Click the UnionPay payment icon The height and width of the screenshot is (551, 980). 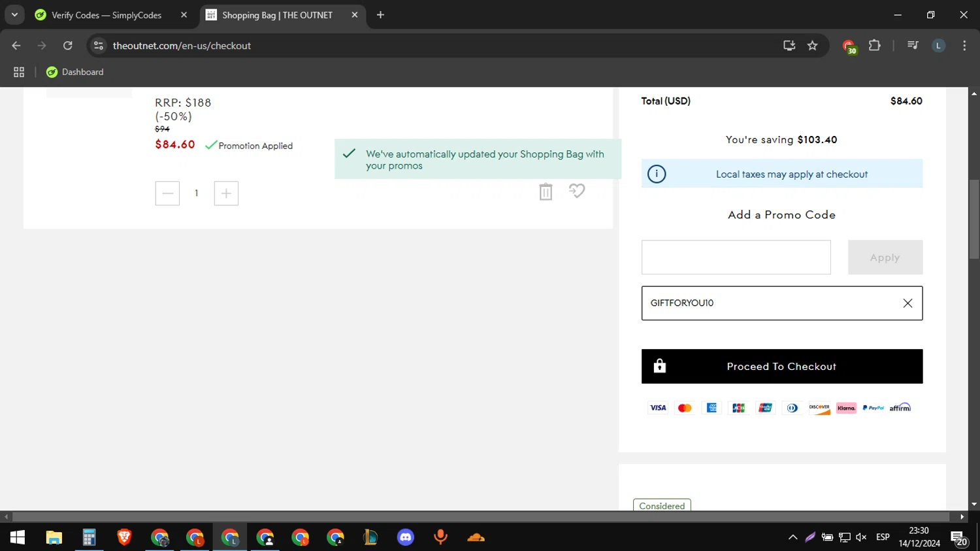765,408
